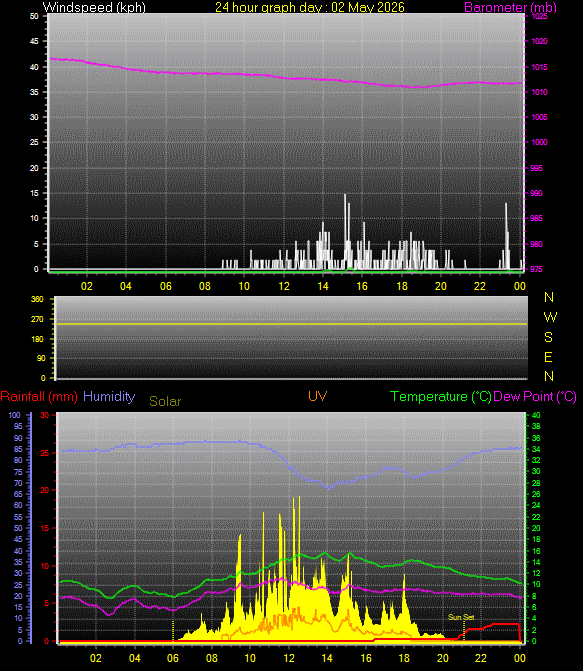Click the '14' hour label under the wind graph
The width and height of the screenshot is (583, 671).
click(323, 286)
